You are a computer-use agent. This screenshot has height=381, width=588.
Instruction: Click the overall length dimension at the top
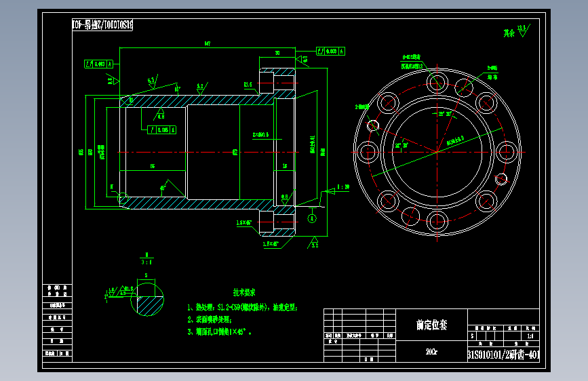[x=208, y=44]
